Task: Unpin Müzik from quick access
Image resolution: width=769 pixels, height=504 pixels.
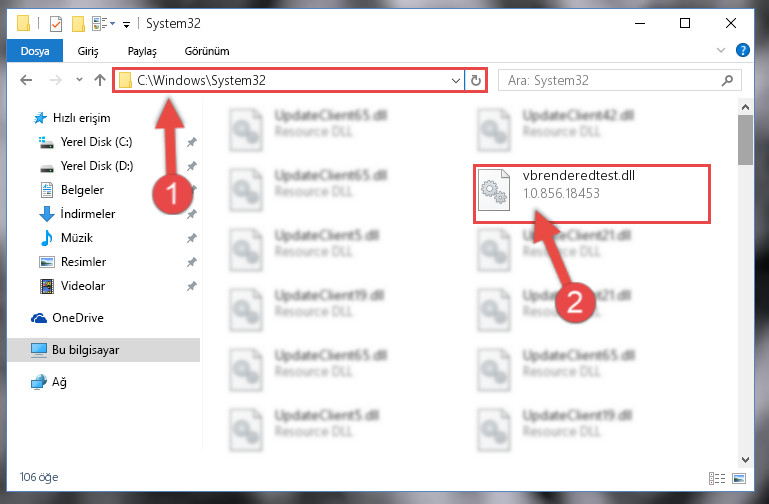Action: click(192, 238)
